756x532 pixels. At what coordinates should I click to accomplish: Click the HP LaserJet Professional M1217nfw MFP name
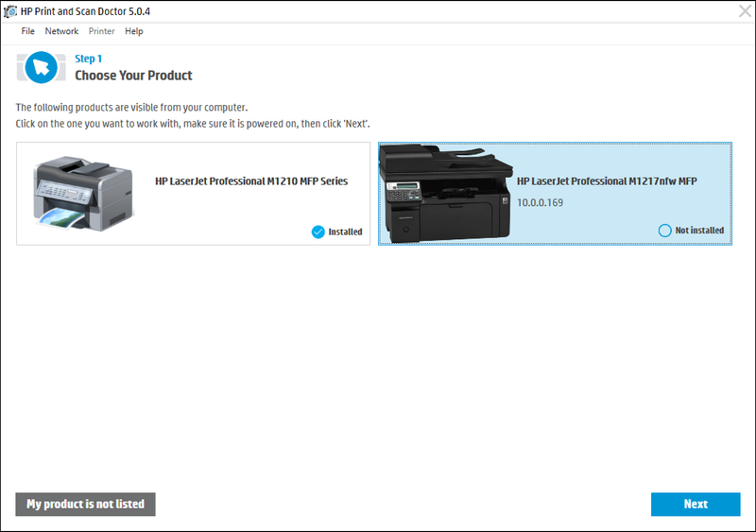[x=607, y=181]
